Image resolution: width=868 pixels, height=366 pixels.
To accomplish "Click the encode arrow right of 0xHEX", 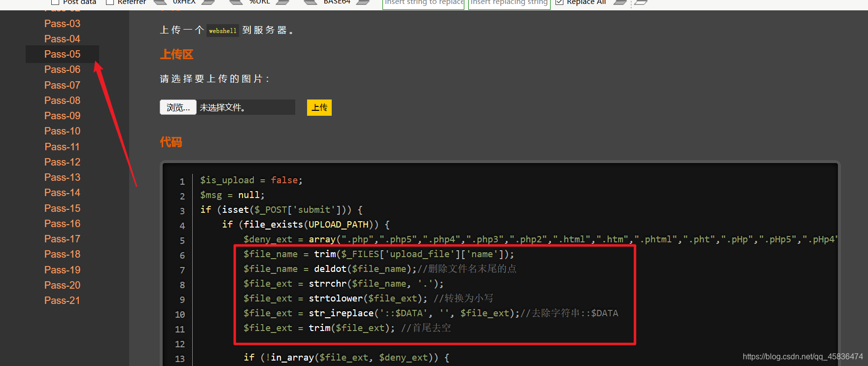I will [x=208, y=2].
